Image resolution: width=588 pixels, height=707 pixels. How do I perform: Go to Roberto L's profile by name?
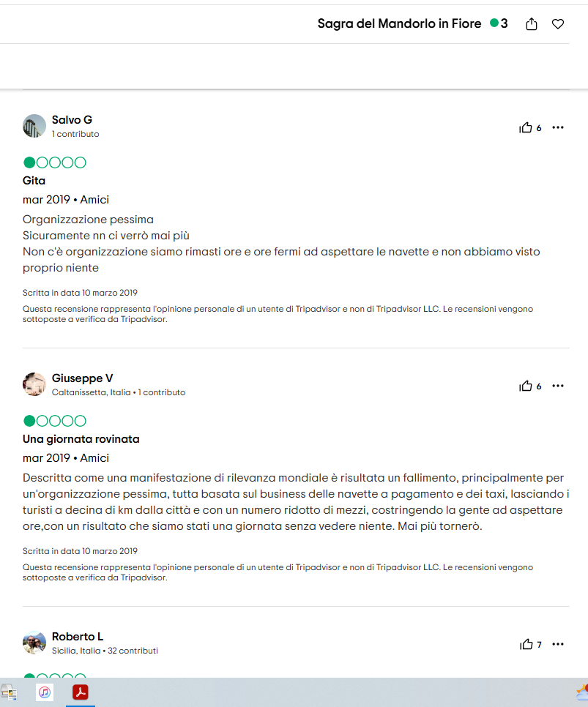click(77, 637)
